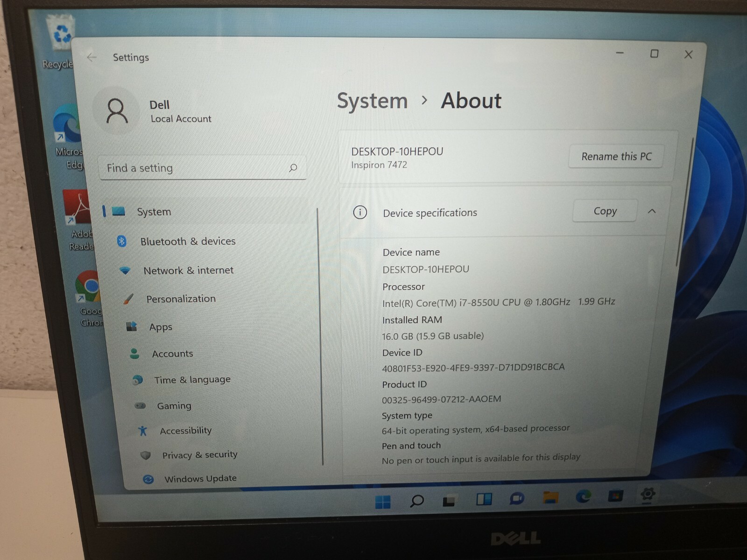
Task: Select the Microsoft Edge desktop shortcut
Action: pos(69,137)
